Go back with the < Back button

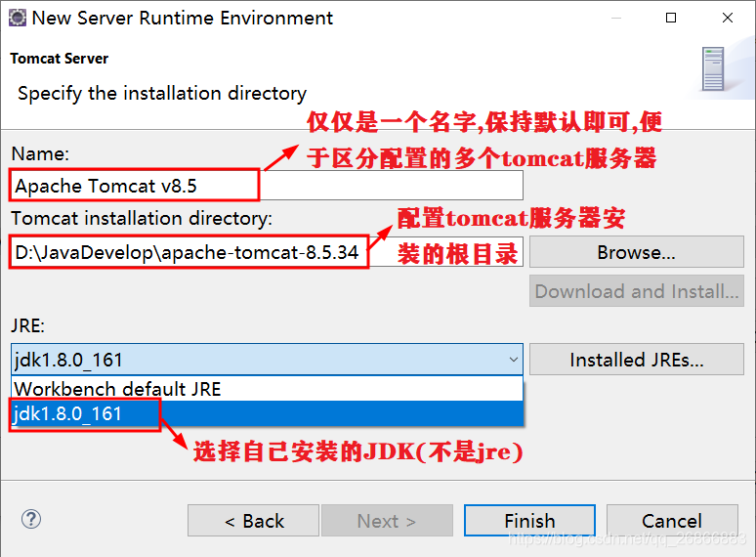(253, 520)
